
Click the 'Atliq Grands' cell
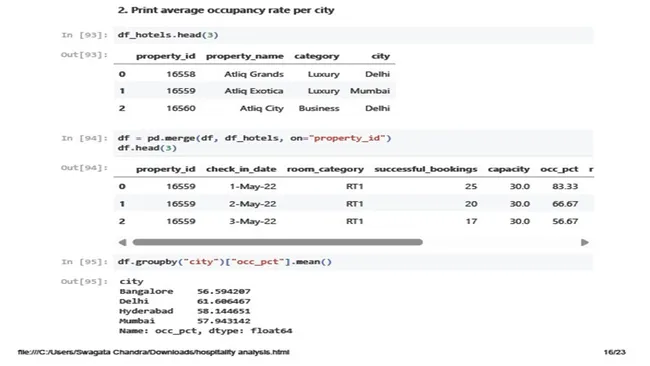(254, 74)
